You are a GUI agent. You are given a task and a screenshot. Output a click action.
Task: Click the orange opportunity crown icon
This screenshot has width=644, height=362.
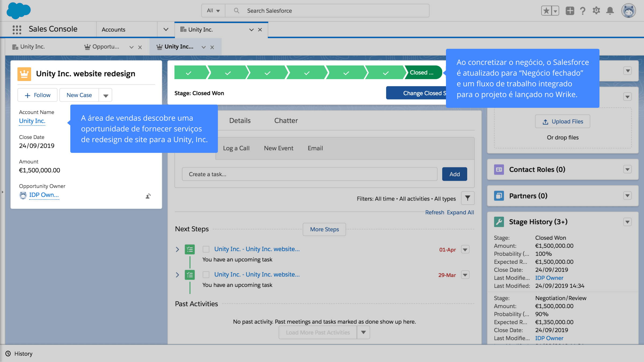click(x=24, y=74)
